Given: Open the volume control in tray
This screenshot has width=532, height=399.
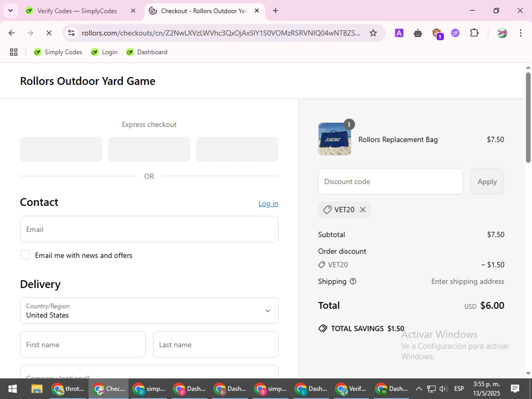Looking at the screenshot, I should tap(443, 389).
